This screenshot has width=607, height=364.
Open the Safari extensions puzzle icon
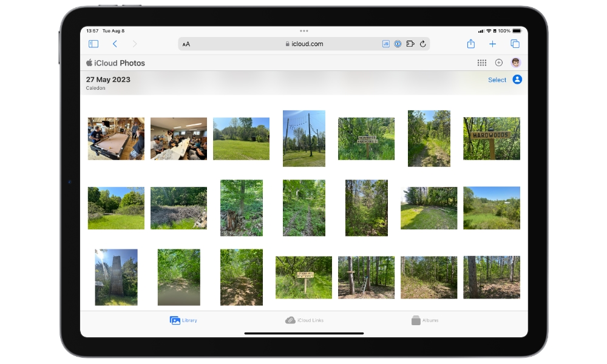click(x=410, y=44)
